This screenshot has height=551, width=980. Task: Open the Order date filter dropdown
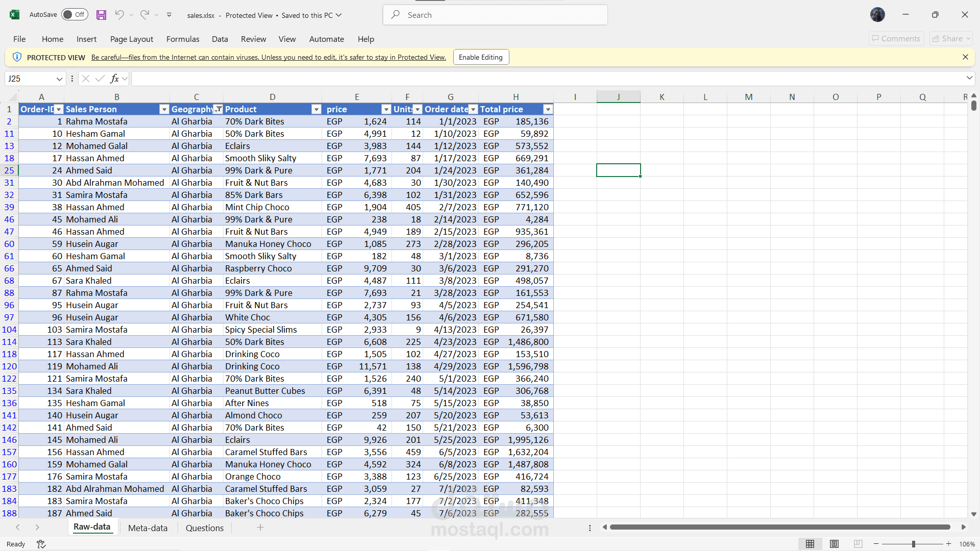point(472,109)
